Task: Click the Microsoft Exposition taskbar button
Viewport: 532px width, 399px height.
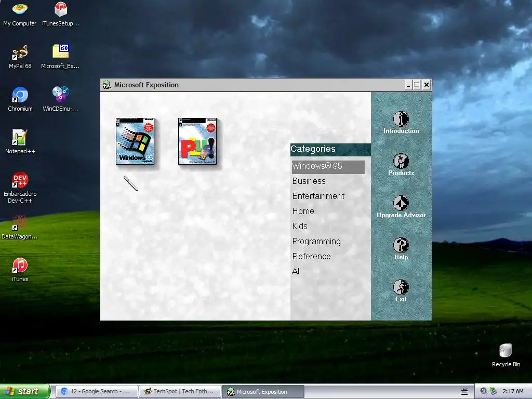Action: (x=263, y=392)
